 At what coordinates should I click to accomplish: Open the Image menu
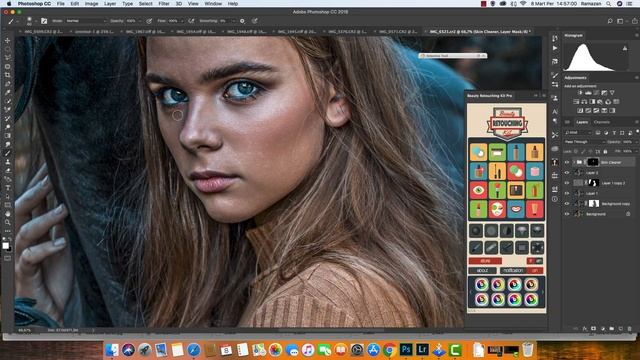click(x=91, y=4)
